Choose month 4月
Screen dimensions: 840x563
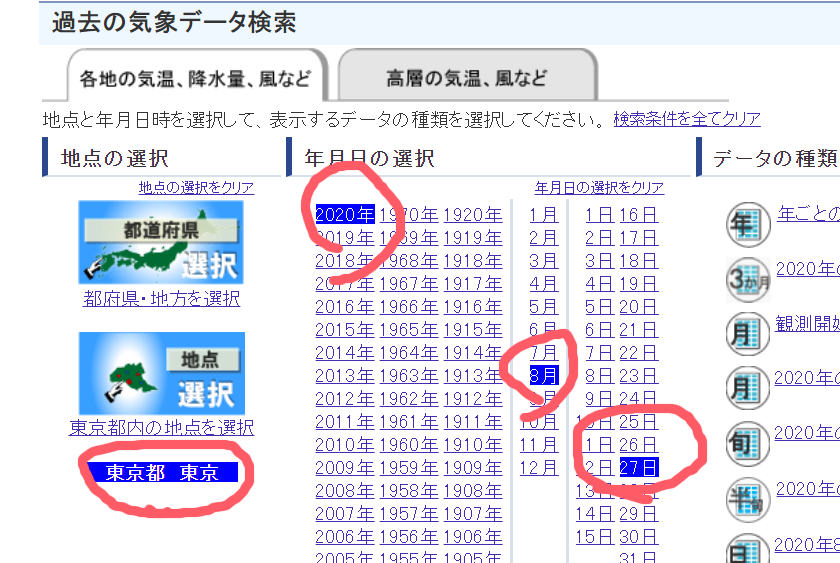(544, 284)
